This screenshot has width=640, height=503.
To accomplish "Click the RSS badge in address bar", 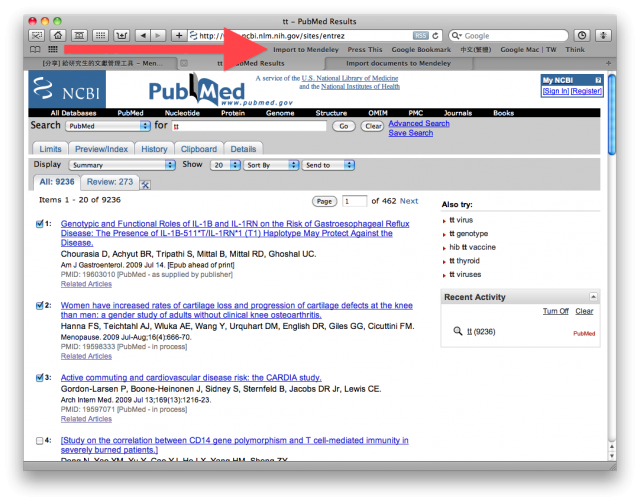I will pos(420,36).
